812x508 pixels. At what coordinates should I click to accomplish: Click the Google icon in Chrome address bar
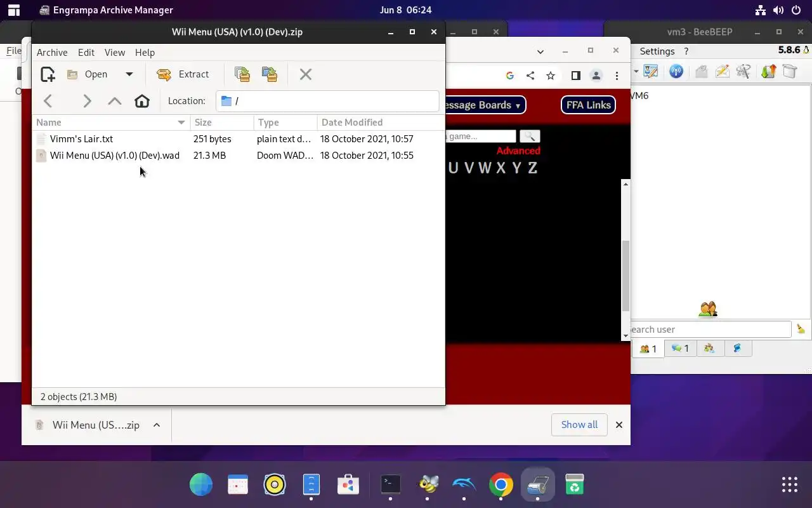(509, 76)
